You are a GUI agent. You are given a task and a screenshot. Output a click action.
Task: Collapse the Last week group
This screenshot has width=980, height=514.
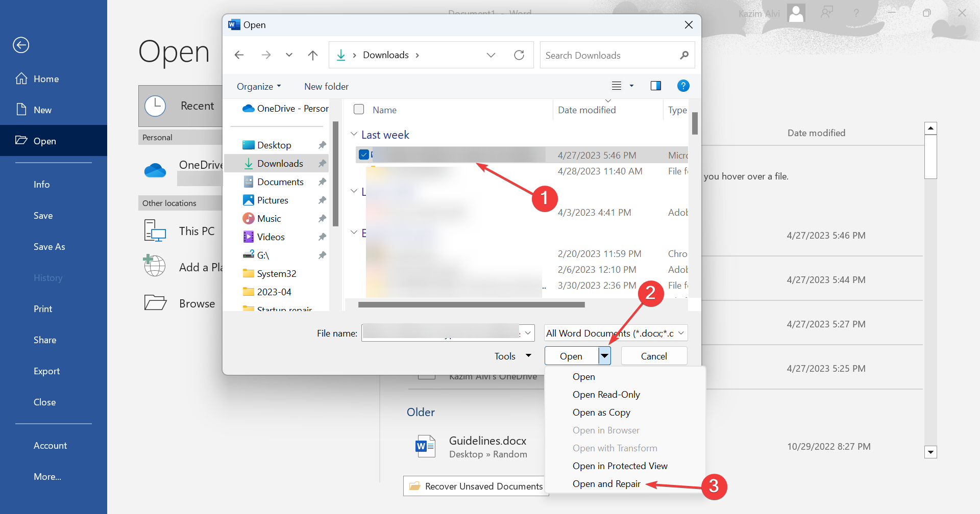click(354, 134)
